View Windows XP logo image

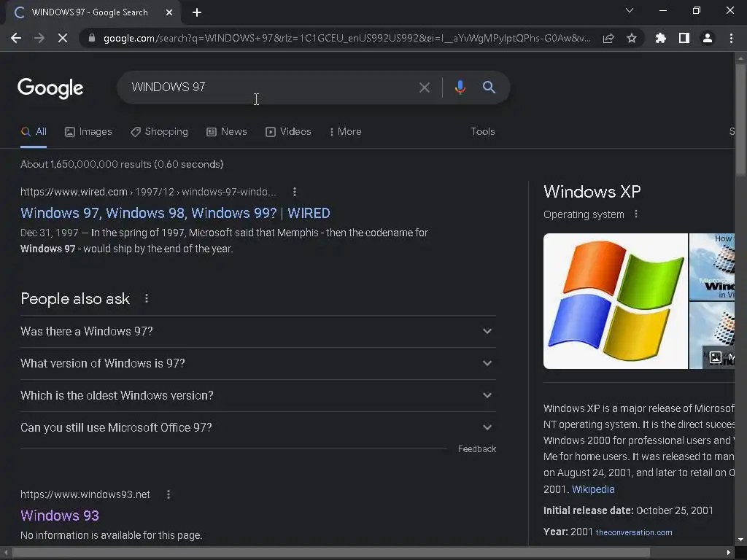(x=616, y=301)
